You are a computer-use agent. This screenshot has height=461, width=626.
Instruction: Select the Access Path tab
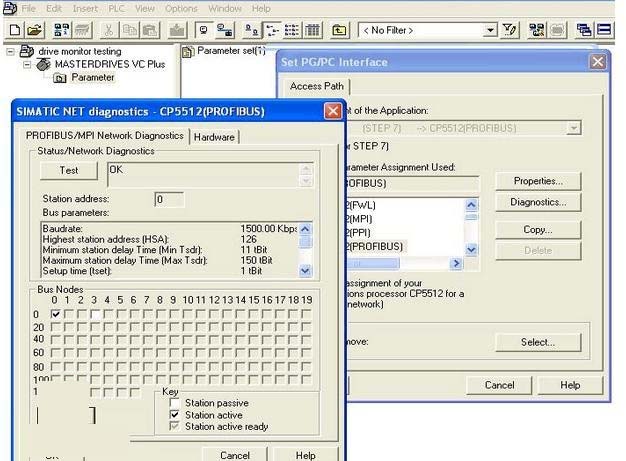click(x=317, y=86)
